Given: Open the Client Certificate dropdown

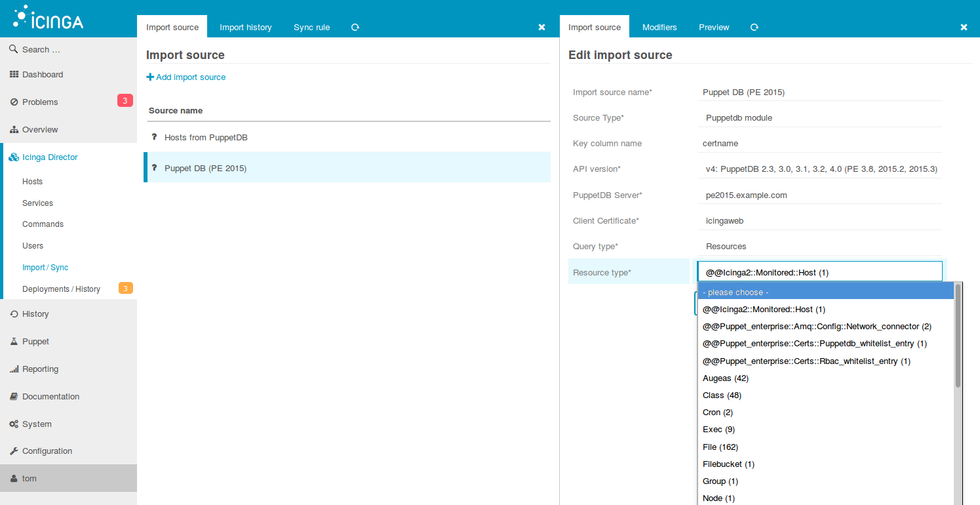Looking at the screenshot, I should coord(819,221).
